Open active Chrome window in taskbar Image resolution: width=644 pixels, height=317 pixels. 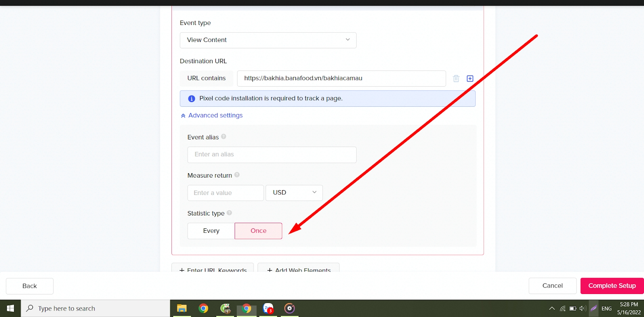coord(246,309)
